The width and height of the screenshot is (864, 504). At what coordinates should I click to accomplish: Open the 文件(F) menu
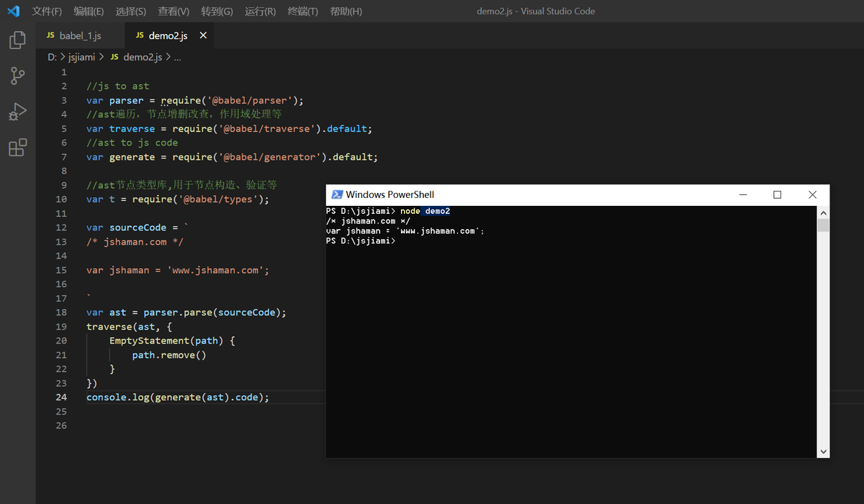tap(47, 12)
